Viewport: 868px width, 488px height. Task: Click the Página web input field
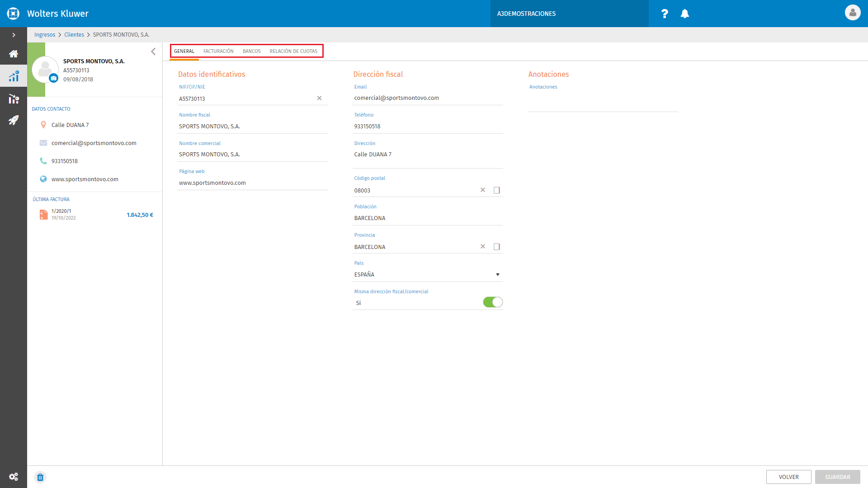click(x=253, y=183)
